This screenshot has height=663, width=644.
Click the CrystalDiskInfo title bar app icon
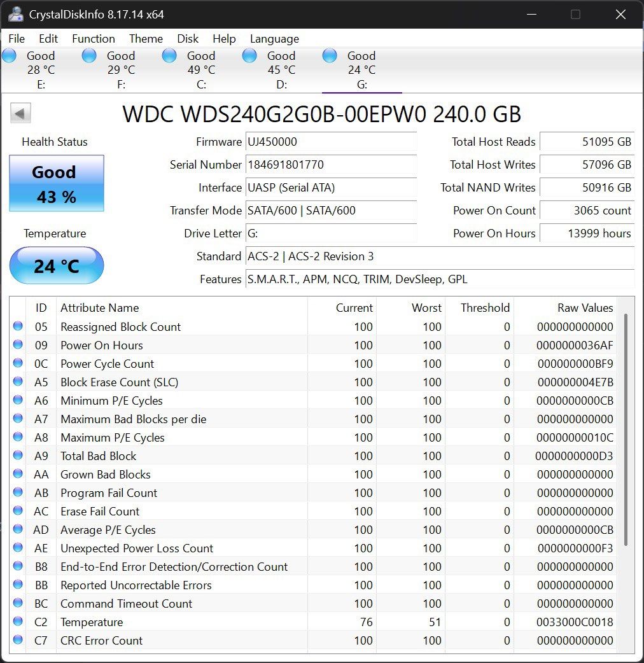click(x=16, y=14)
